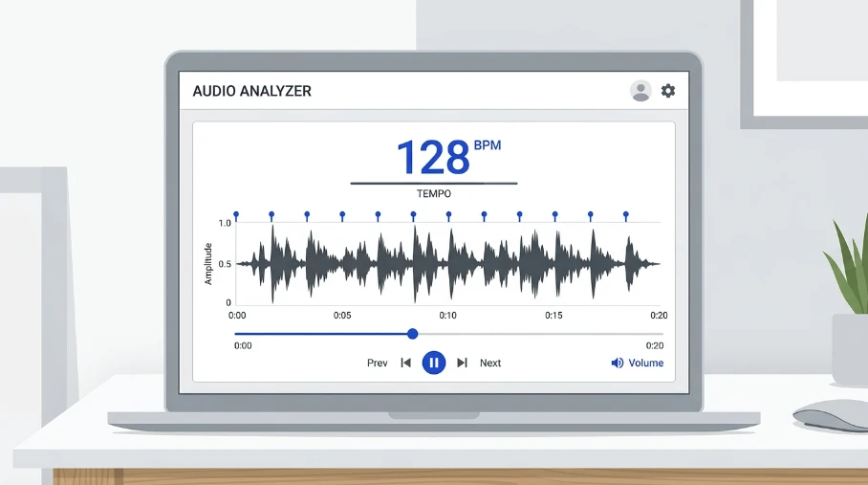Click the 0:10 waveform axis label
Screen dimensions: 868x485
coord(447,316)
